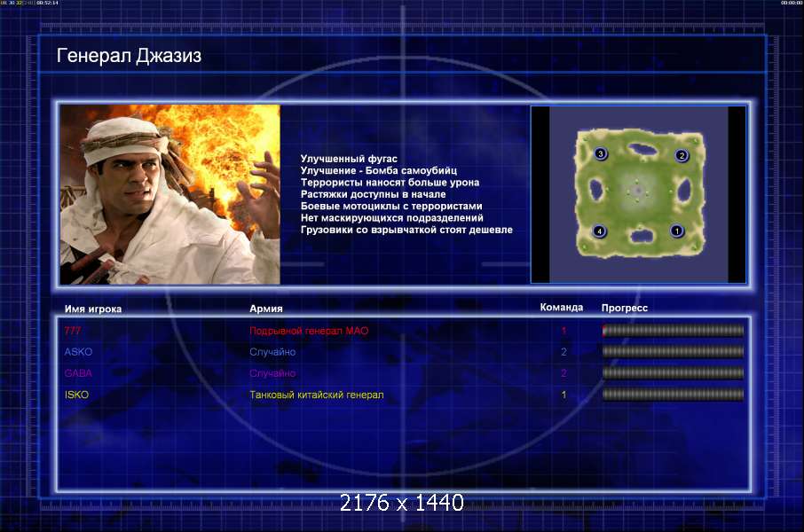Click 'Нет маскирующихся подразделений'
The image size is (804, 532).
[391, 218]
